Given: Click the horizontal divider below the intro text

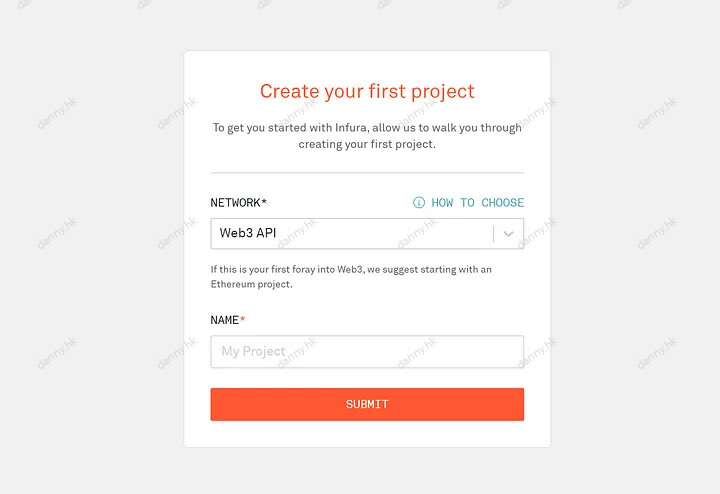Looking at the screenshot, I should click(367, 173).
